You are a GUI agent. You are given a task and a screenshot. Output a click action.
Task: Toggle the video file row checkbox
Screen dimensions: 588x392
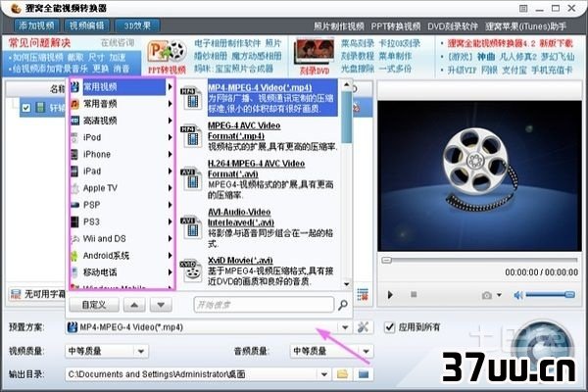coord(25,108)
